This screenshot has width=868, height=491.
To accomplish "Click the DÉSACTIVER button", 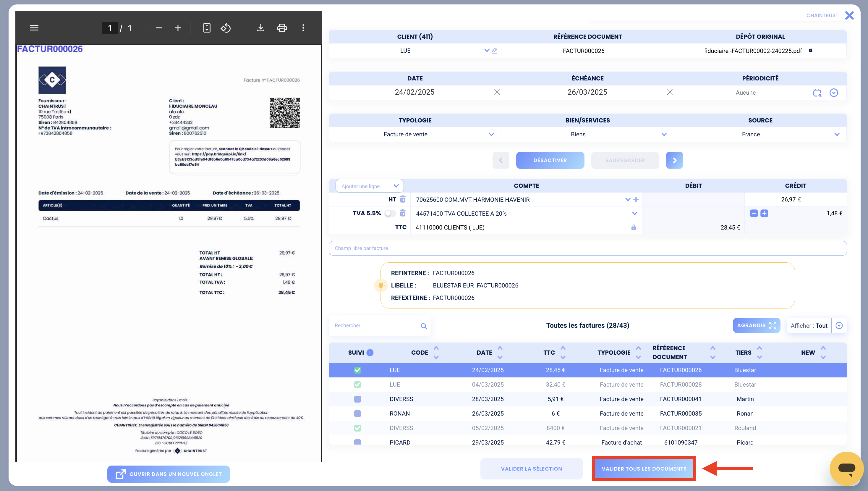I will [x=550, y=160].
